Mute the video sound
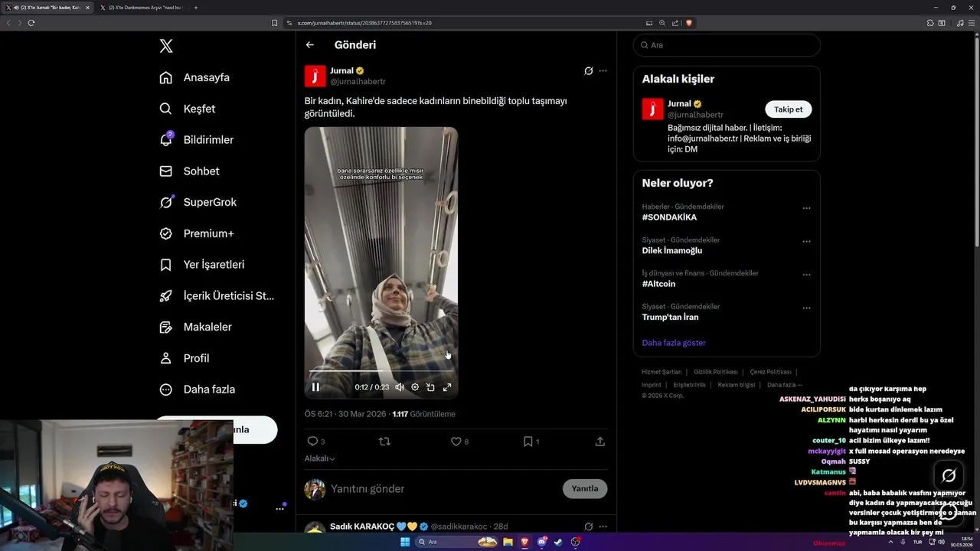Image resolution: width=980 pixels, height=551 pixels. click(x=400, y=387)
